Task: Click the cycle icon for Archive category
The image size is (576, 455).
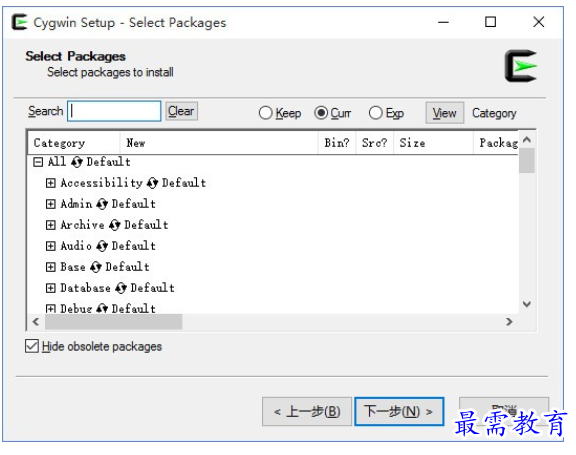Action: pos(115,225)
